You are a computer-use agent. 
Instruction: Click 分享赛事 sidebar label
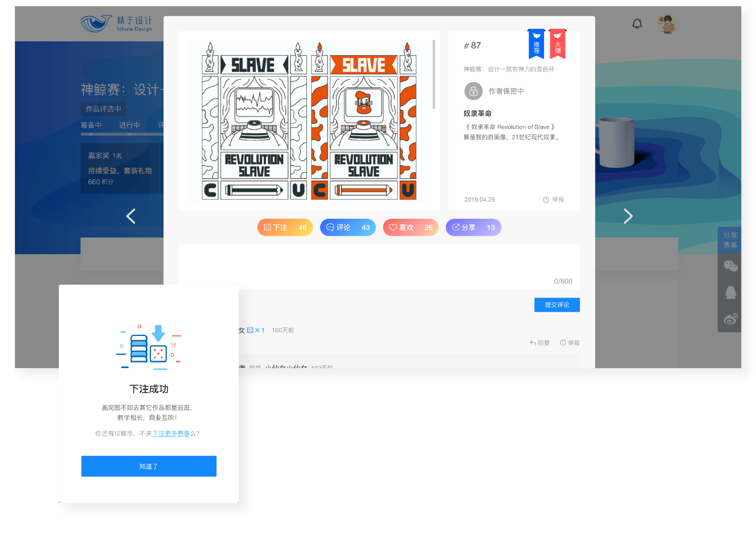730,240
